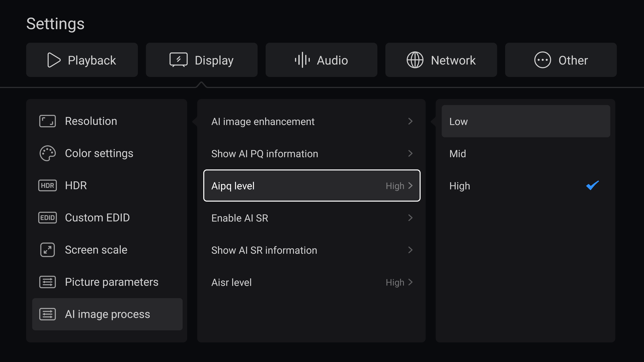Image resolution: width=644 pixels, height=362 pixels.
Task: Open Picture parameters entry
Action: [108, 282]
